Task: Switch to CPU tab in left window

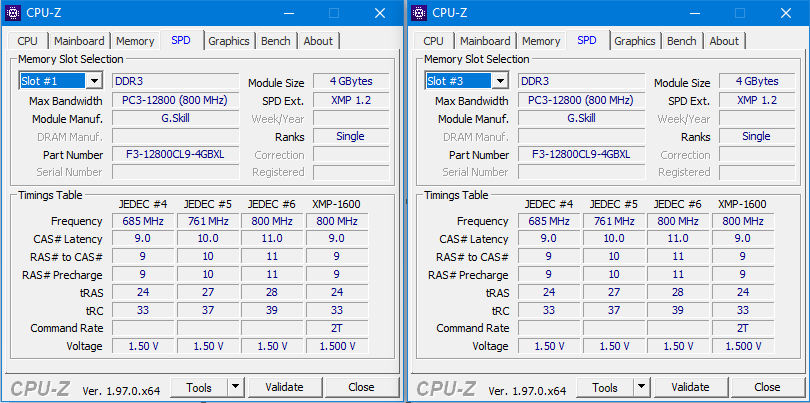Action: coord(27,41)
